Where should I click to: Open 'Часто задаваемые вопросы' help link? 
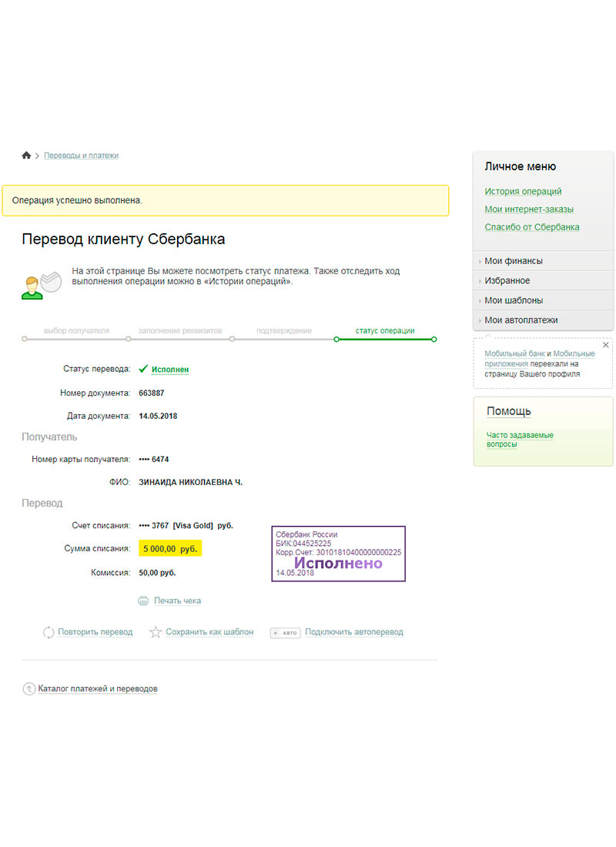520,440
